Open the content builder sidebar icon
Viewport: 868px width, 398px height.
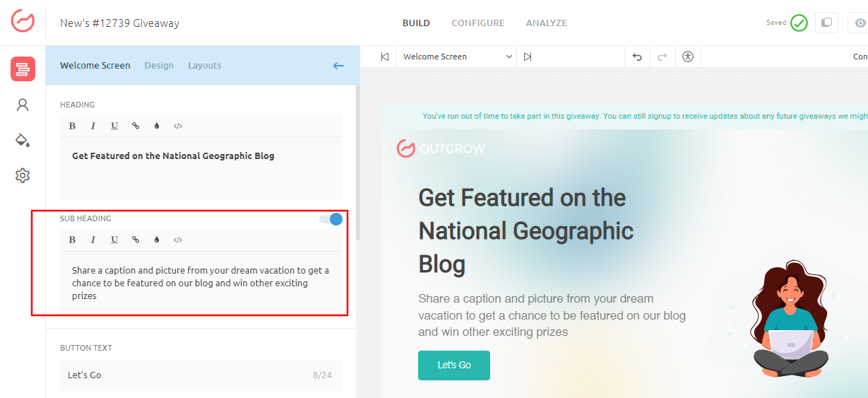23,69
